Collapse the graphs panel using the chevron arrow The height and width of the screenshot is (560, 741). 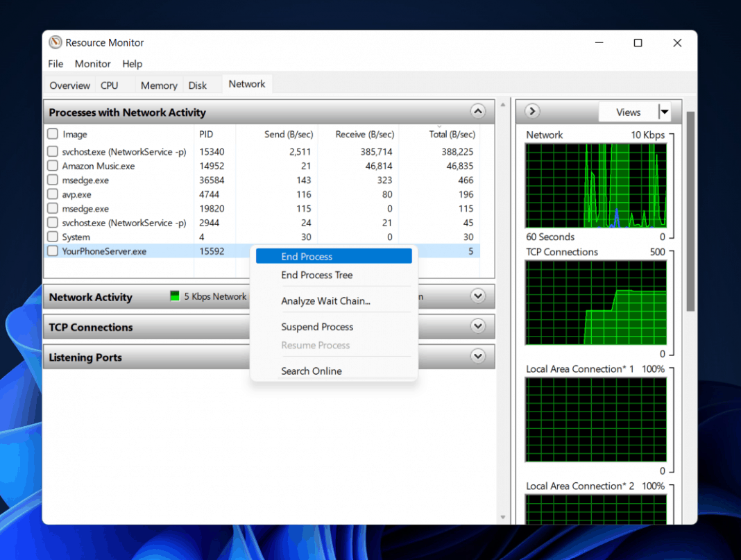click(x=531, y=111)
